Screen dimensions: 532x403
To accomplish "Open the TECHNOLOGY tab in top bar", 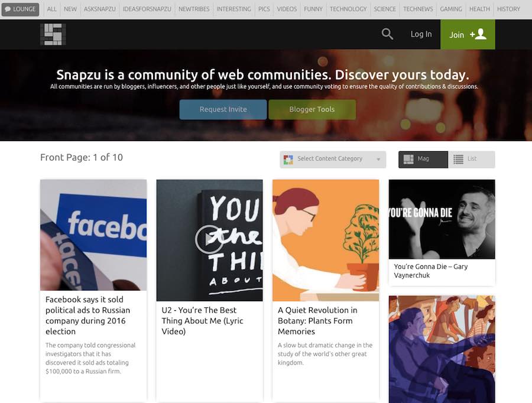I will coord(348,9).
